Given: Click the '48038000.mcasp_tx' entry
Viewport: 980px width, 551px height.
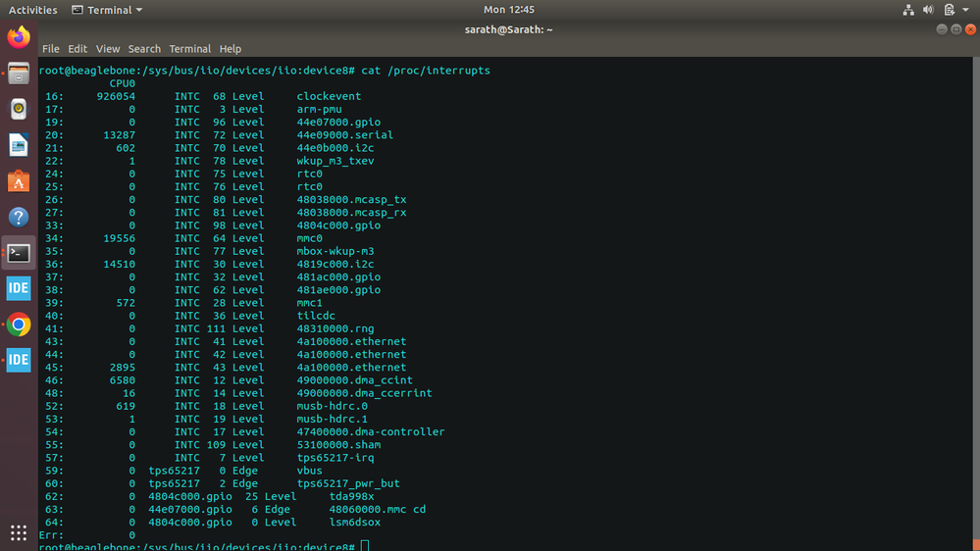Looking at the screenshot, I should click(x=351, y=199).
